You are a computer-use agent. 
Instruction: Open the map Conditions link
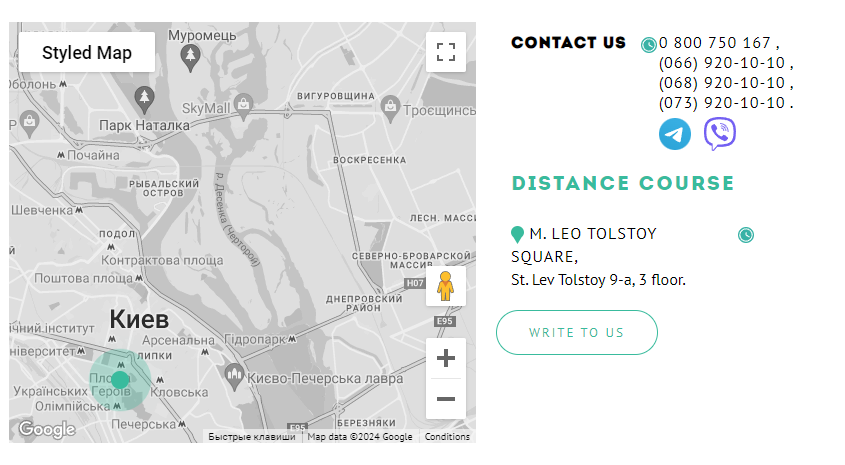(x=447, y=437)
